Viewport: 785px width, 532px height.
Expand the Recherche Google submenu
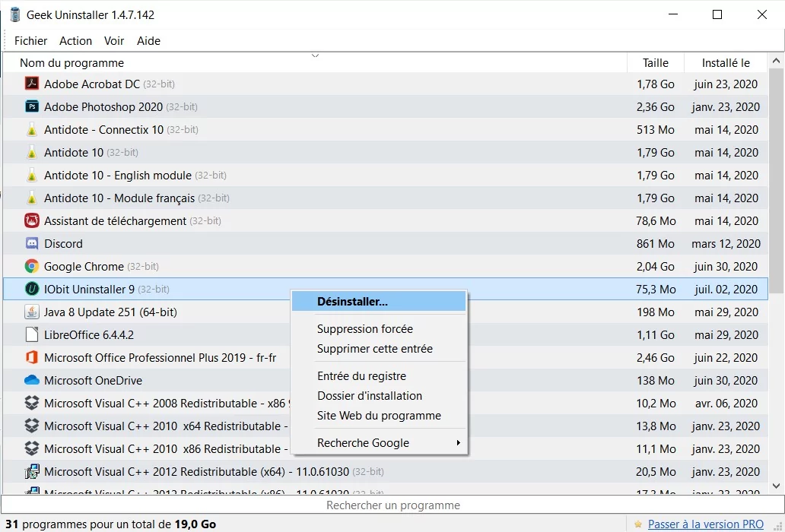pos(379,443)
